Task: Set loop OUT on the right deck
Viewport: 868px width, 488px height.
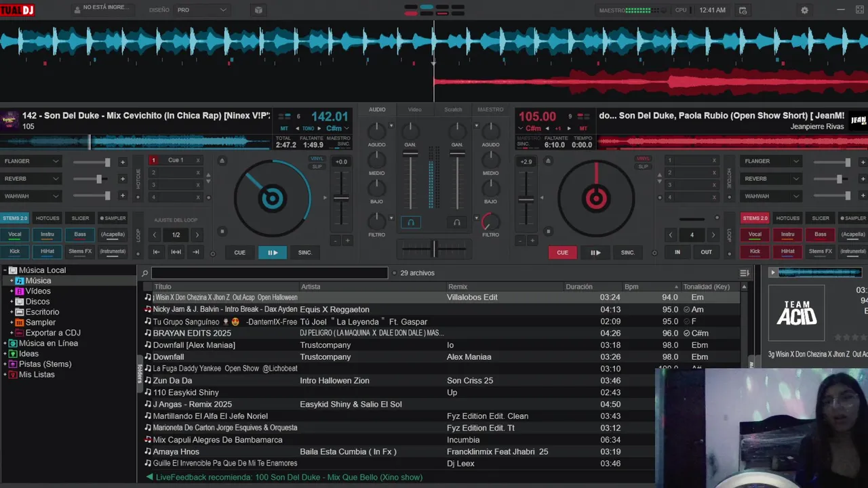Action: [x=706, y=252]
